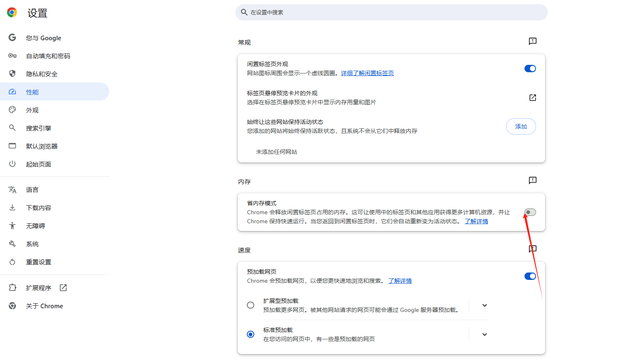The image size is (642, 364).
Task: Click the external link icon beside 扩展程序
Action: 63,288
